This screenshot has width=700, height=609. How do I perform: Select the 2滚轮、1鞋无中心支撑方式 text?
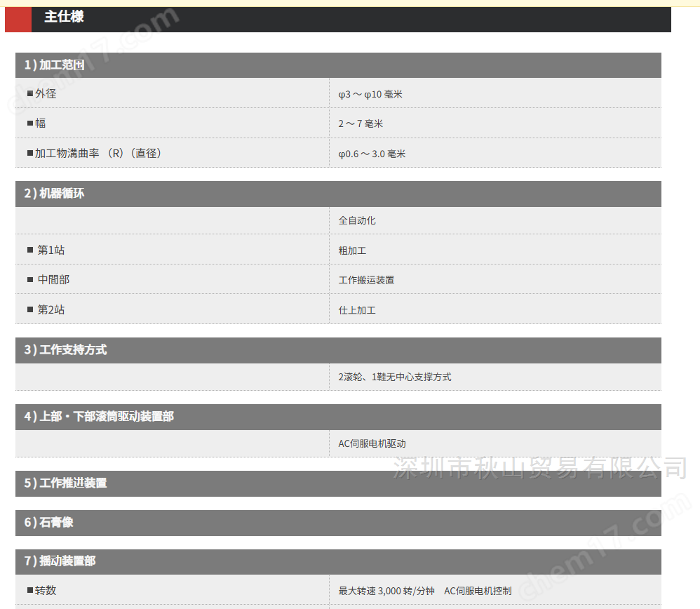point(395,377)
